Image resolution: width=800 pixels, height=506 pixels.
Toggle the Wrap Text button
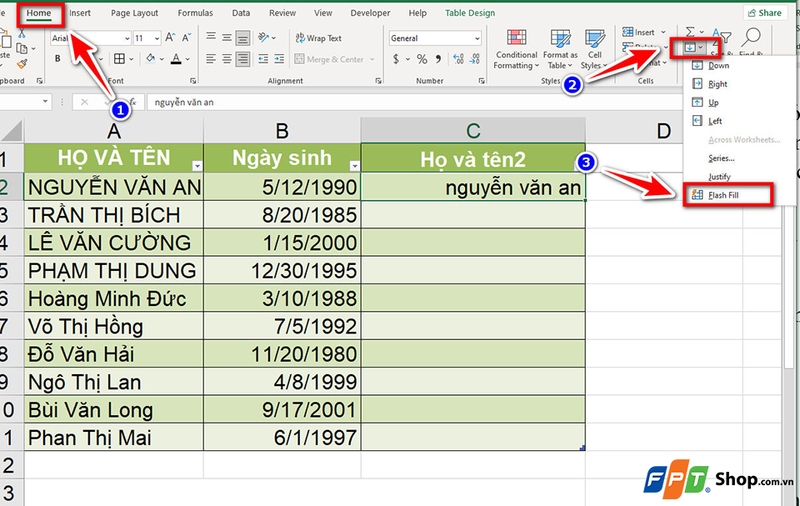pyautogui.click(x=318, y=38)
